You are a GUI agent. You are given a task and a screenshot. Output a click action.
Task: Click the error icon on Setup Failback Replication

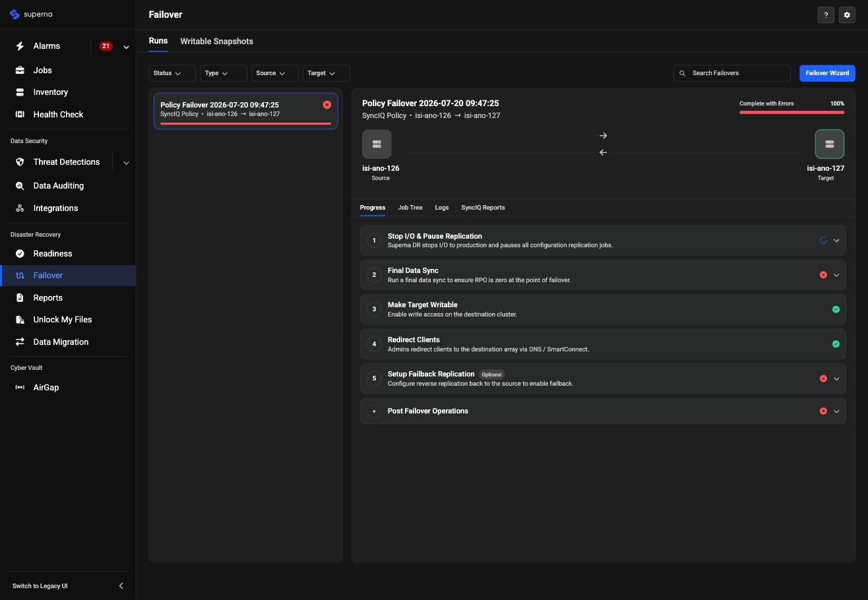click(823, 378)
